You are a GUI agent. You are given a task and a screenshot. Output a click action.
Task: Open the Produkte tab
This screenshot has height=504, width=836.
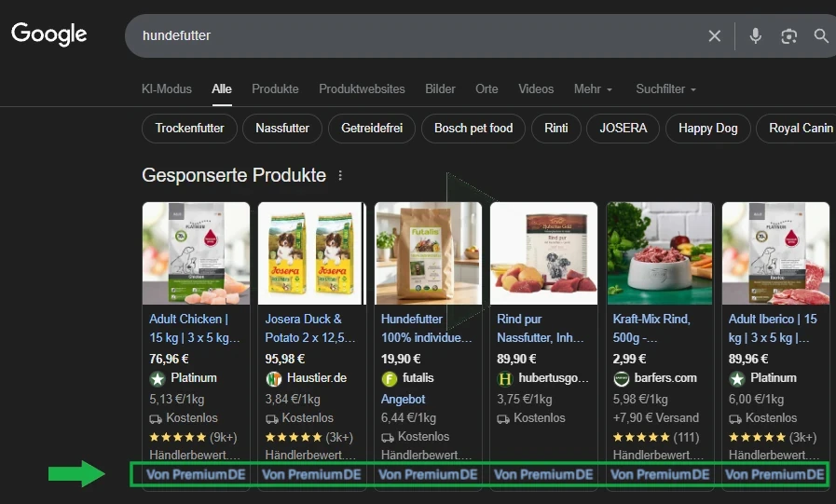tap(275, 89)
